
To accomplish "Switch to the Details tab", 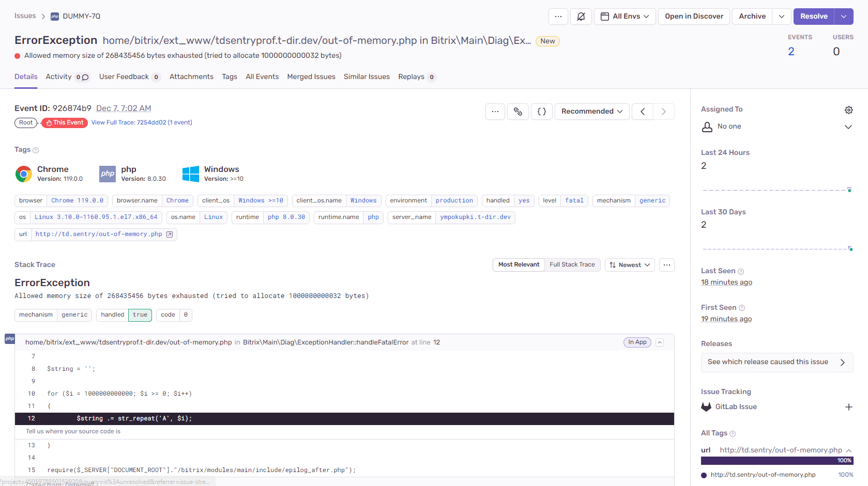I will 26,77.
